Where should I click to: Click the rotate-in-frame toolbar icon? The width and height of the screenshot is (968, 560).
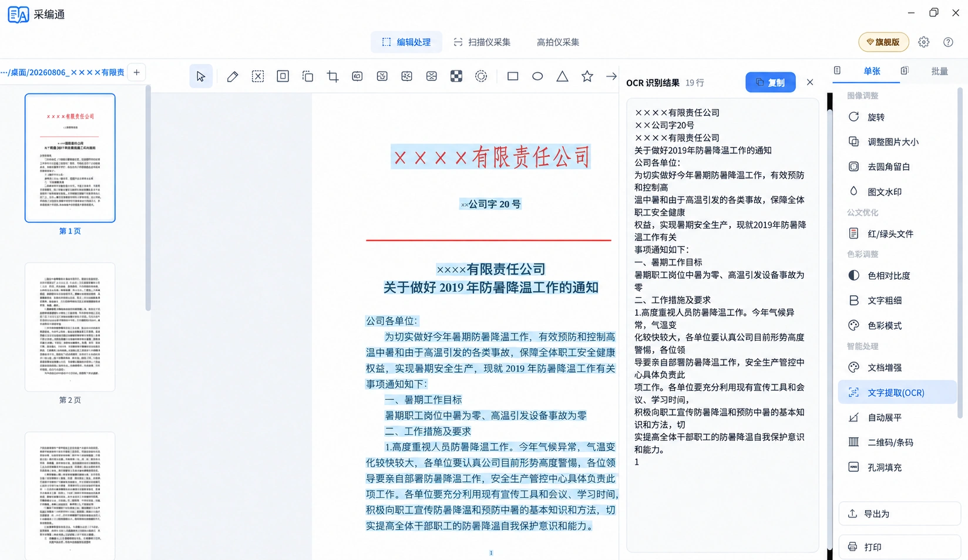click(x=357, y=76)
